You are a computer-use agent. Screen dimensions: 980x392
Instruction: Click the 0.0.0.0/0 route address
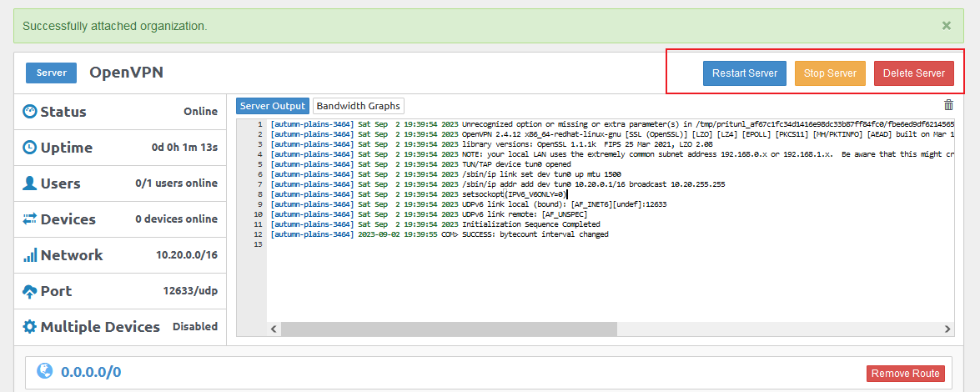91,373
